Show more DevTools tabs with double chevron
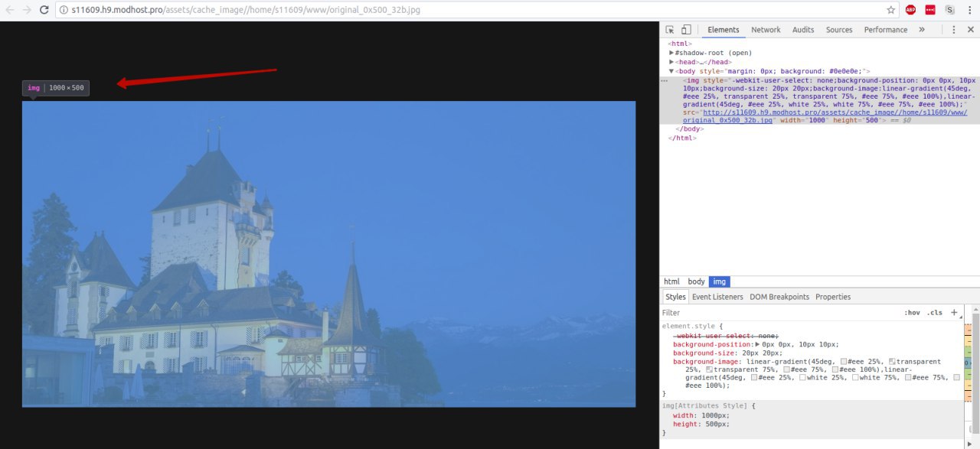The width and height of the screenshot is (980, 449). tap(922, 30)
